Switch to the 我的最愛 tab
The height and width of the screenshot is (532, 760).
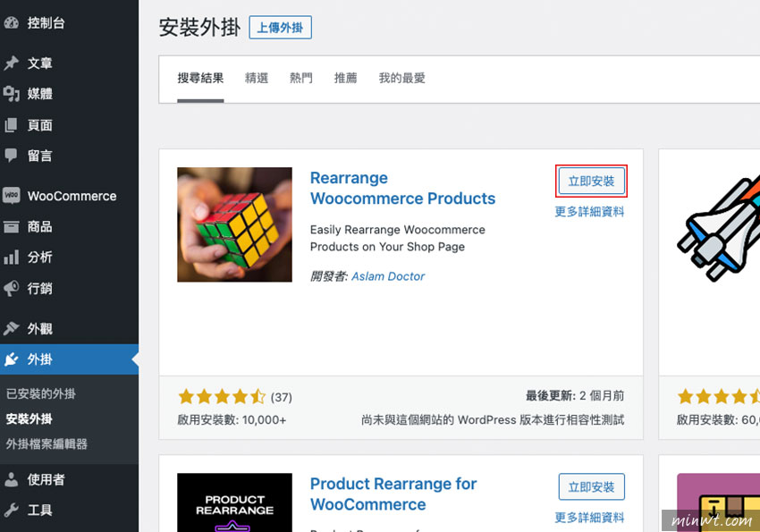401,78
